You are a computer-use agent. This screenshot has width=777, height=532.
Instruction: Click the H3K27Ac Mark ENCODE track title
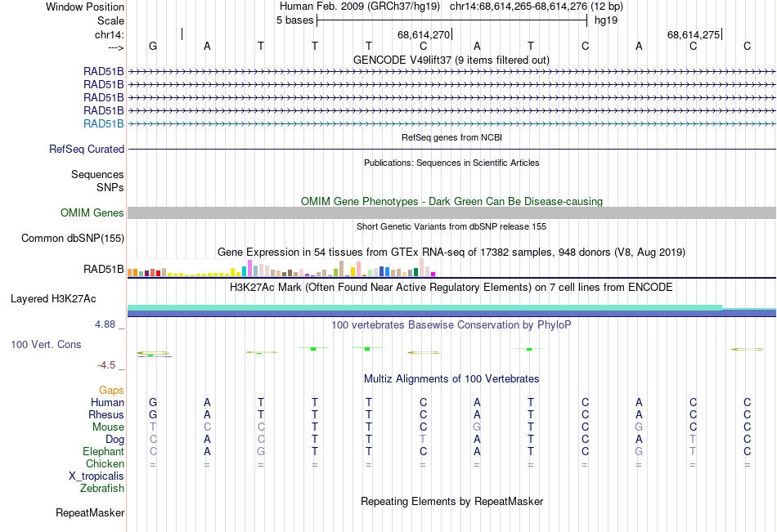(451, 288)
